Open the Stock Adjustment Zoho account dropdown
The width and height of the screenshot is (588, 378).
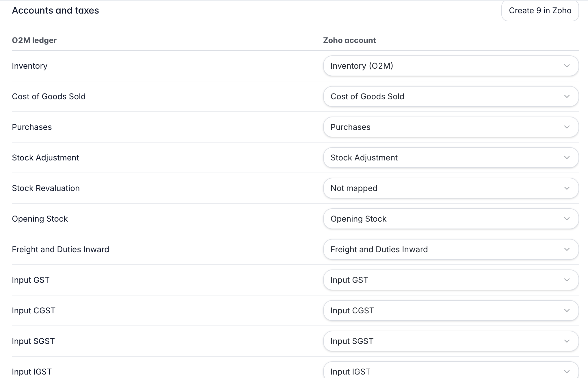(x=451, y=158)
